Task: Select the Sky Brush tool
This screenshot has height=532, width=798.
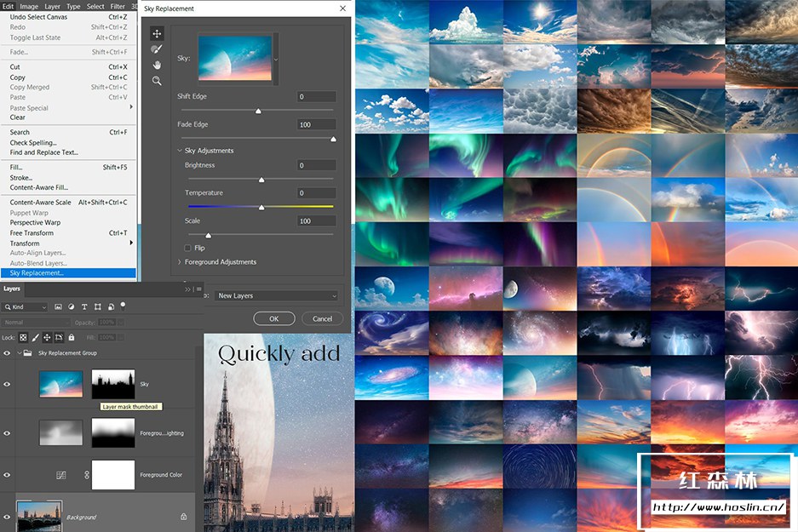Action: (157, 49)
